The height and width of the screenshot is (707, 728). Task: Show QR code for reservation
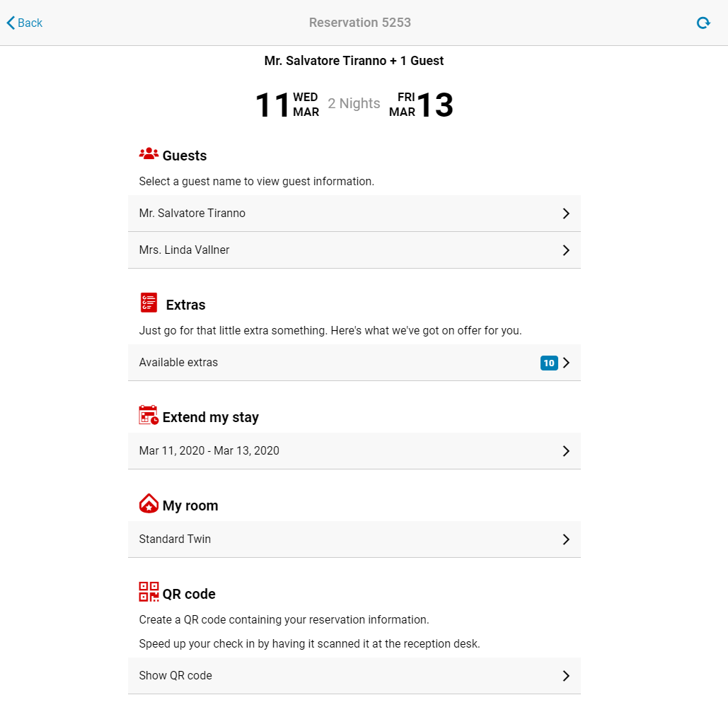pos(175,676)
